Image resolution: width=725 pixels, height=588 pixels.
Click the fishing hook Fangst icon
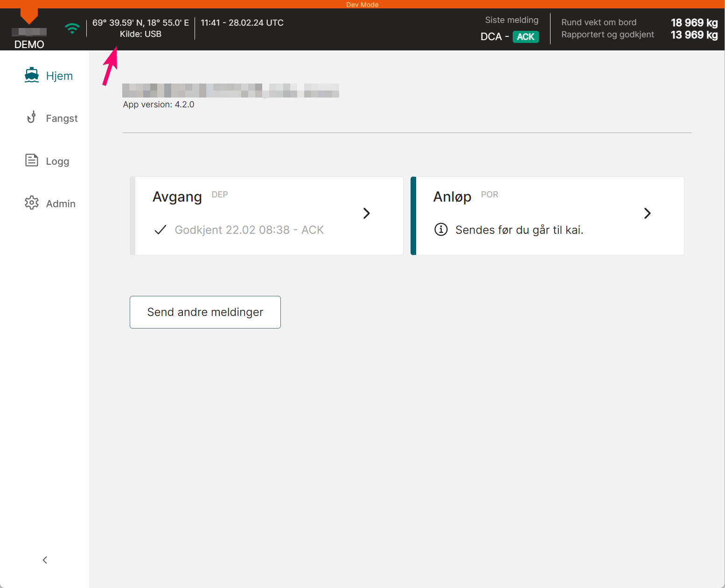[31, 117]
